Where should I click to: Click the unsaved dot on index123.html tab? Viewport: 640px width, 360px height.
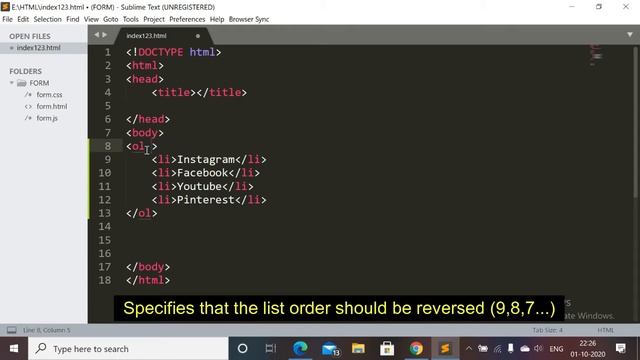click(198, 36)
